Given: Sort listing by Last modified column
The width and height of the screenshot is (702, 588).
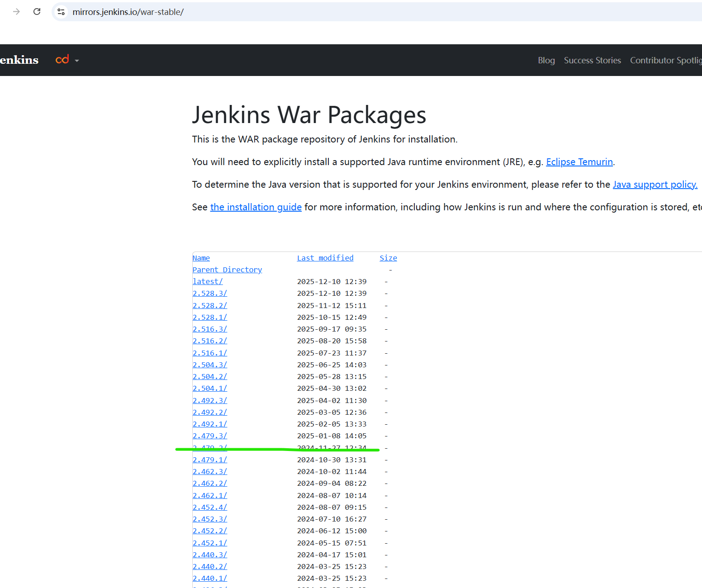Looking at the screenshot, I should [325, 258].
